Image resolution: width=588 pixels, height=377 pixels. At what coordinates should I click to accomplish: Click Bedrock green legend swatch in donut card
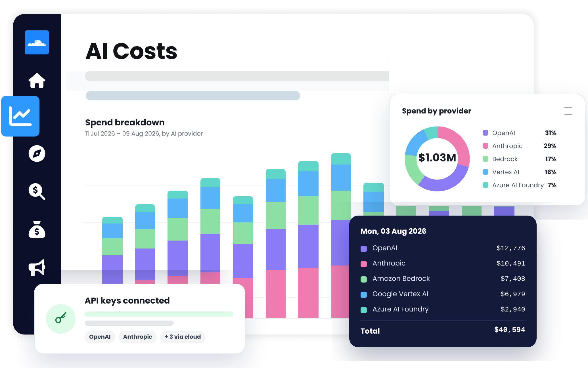pyautogui.click(x=486, y=159)
